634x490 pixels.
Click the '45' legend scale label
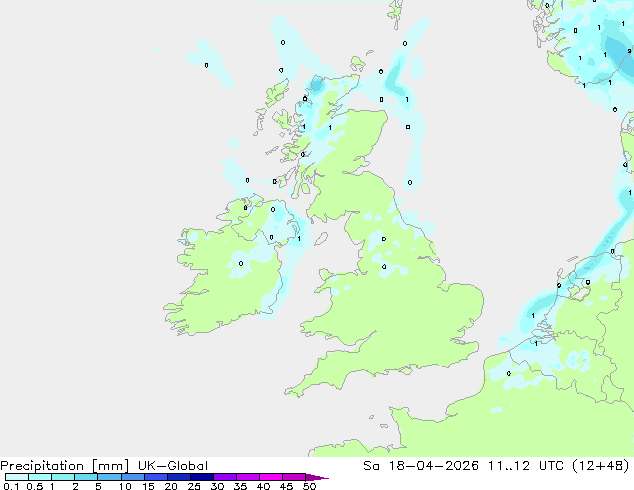pos(286,486)
